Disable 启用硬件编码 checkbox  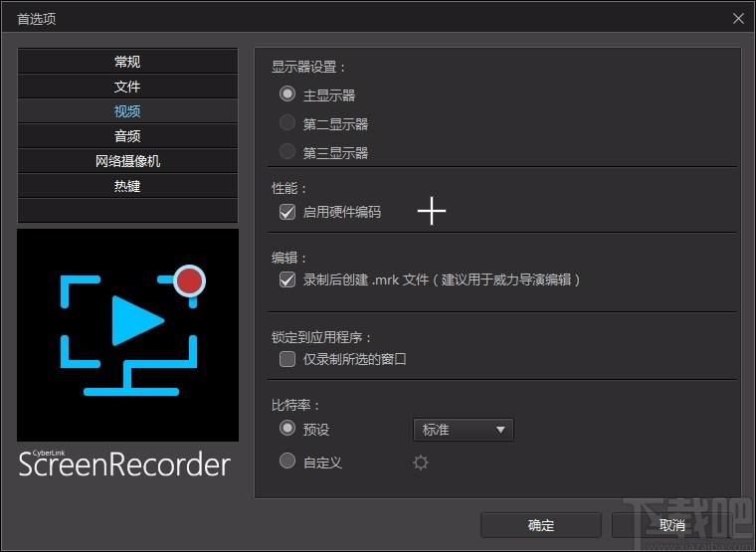tap(287, 212)
